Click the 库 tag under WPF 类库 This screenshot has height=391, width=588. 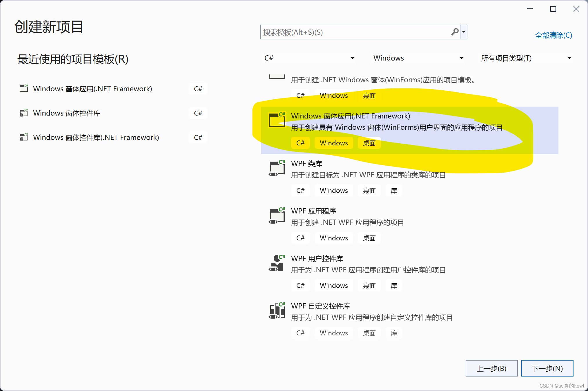click(x=394, y=191)
